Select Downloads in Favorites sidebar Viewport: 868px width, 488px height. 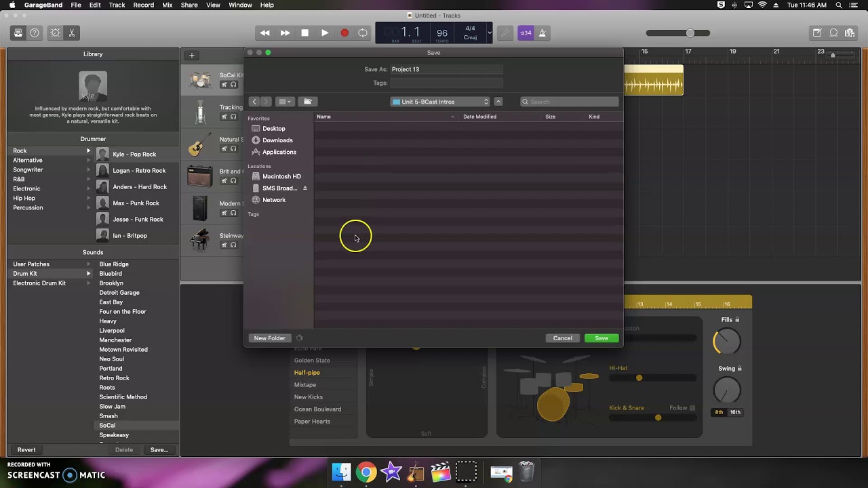277,140
